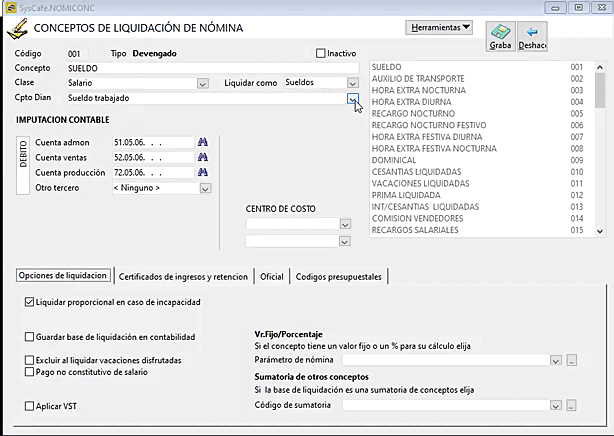614x436 pixels.
Task: Expand Parámetro de nómina dropdown
Action: [x=556, y=360]
